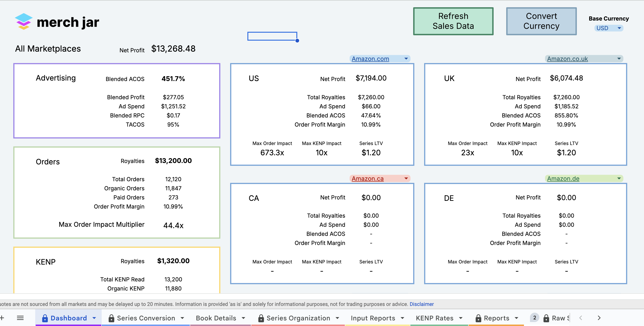Click the lock icon on Reports tab
This screenshot has width=644, height=326.
point(478,318)
